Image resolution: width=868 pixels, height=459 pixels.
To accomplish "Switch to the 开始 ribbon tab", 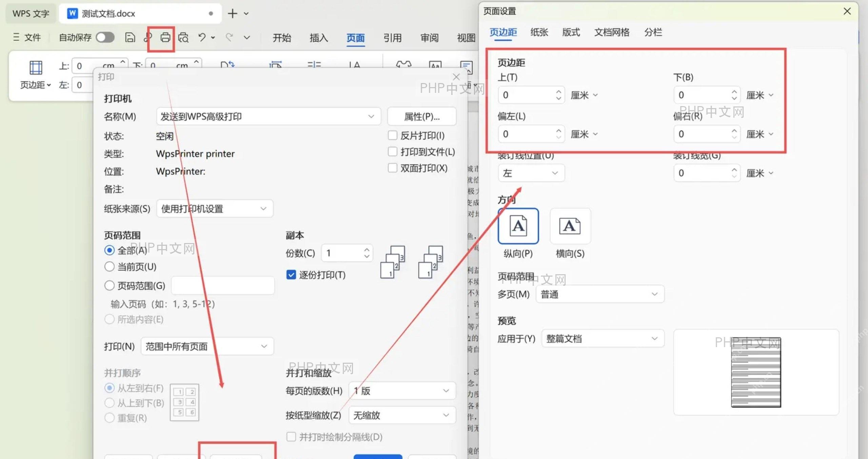I will 282,38.
